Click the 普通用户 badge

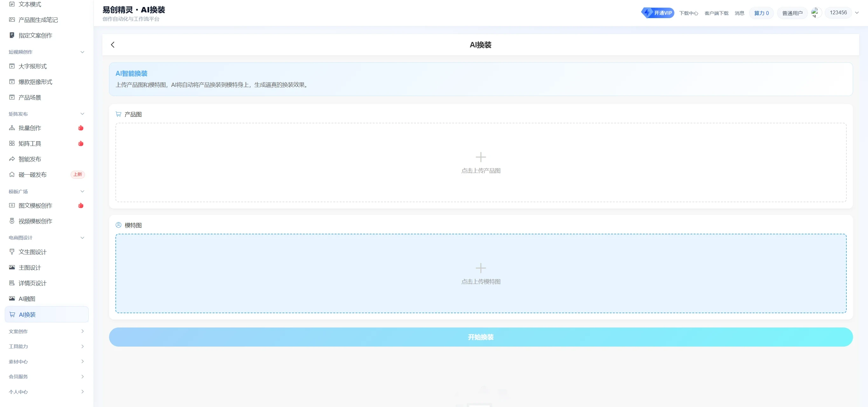pyautogui.click(x=792, y=13)
